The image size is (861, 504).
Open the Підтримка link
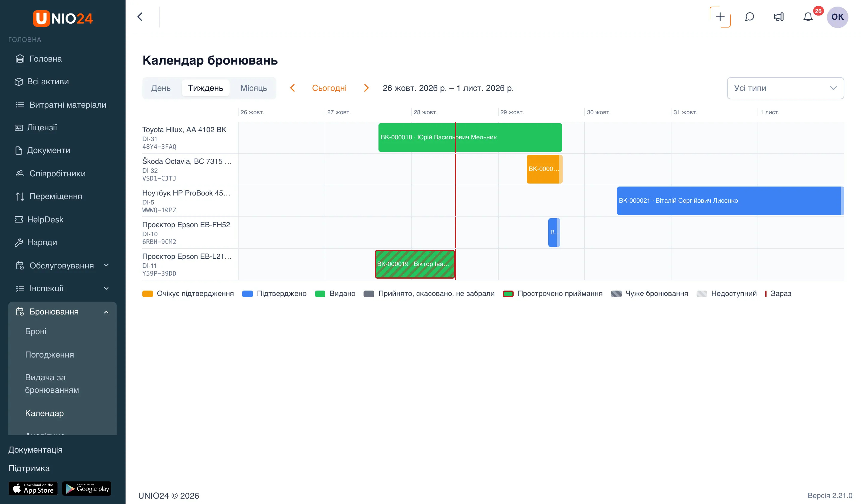29,468
